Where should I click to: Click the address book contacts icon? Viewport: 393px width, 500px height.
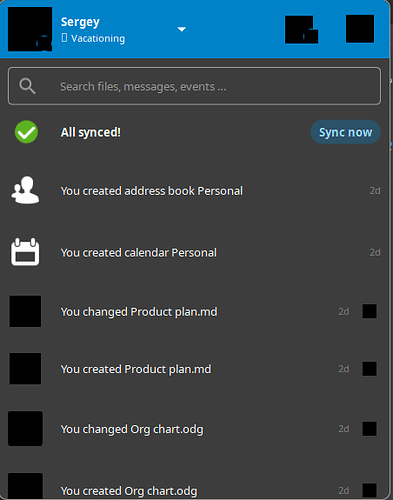[x=25, y=190]
